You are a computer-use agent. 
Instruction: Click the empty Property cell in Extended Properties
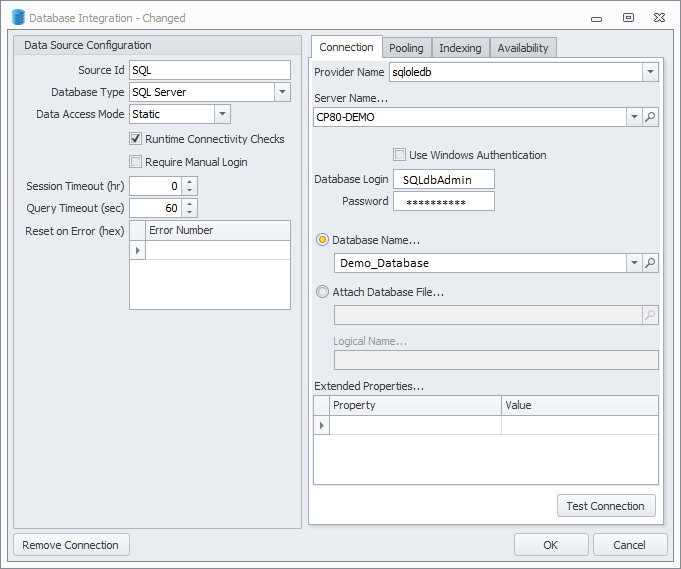coord(416,425)
